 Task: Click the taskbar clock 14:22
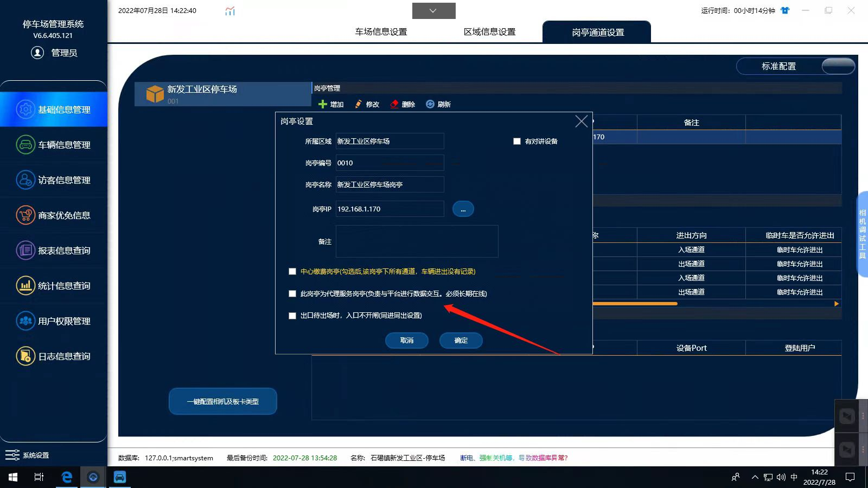pyautogui.click(x=819, y=477)
